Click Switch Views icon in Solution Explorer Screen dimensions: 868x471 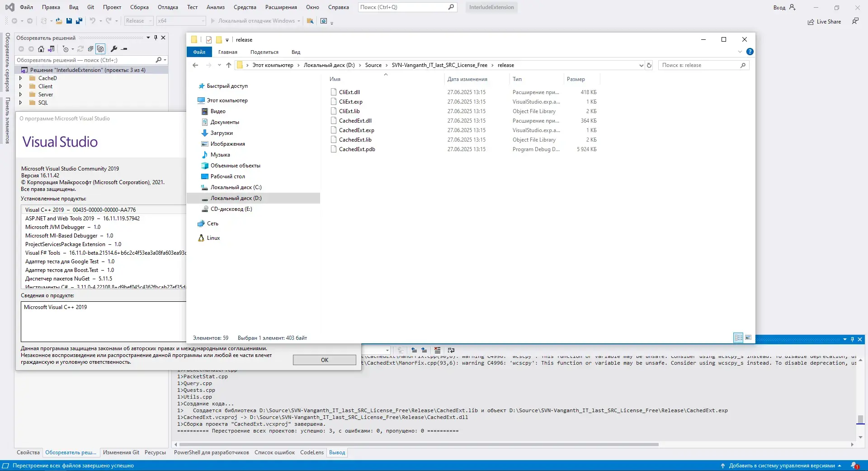click(x=51, y=49)
